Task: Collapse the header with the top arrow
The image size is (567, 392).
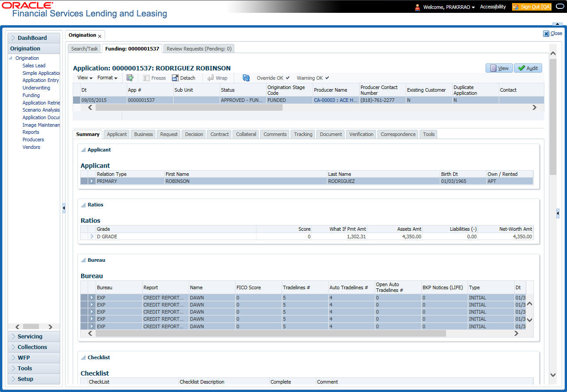Action: [x=557, y=24]
